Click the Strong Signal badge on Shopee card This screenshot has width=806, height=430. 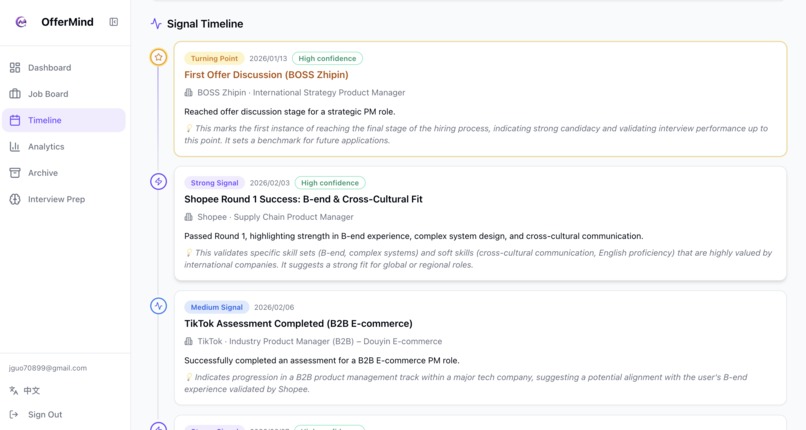(214, 183)
